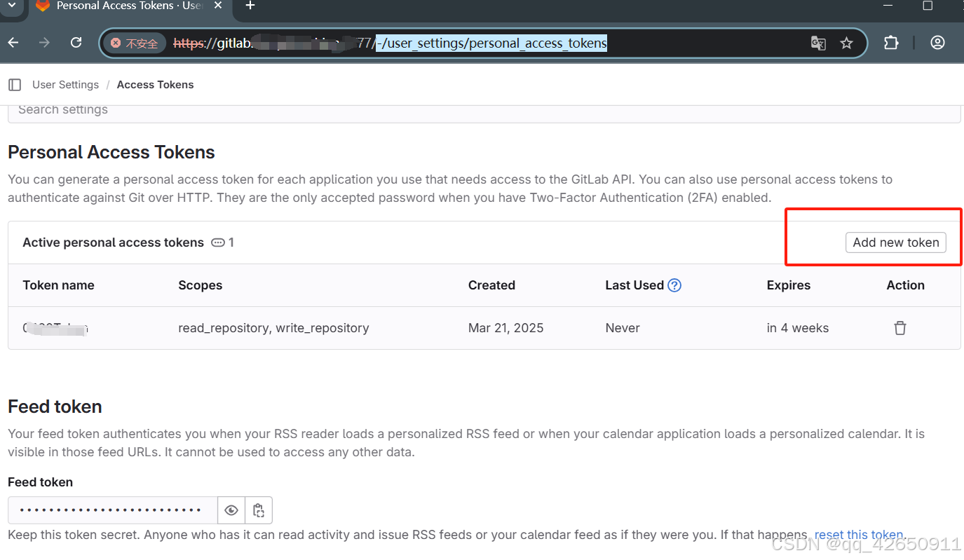Navigate using the User Settings breadcrumb link

(65, 84)
